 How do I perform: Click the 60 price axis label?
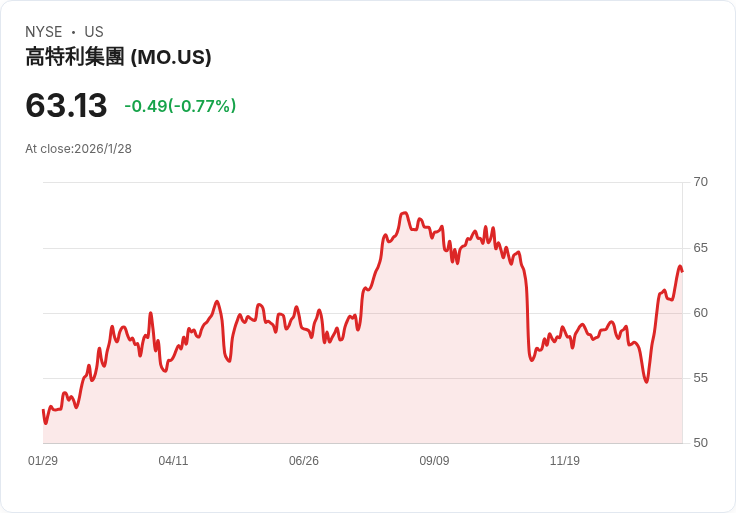click(701, 313)
